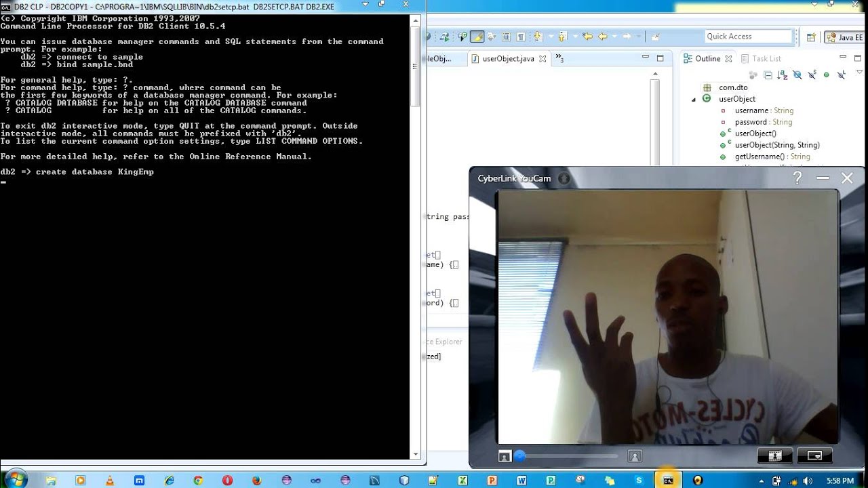The image size is (868, 488).
Task: Toggle alphabetical Sort in Outline view
Action: click(782, 75)
